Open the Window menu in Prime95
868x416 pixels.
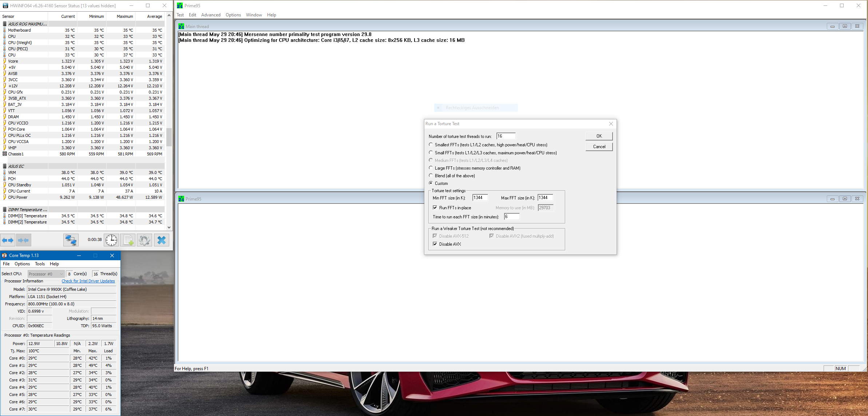point(254,15)
